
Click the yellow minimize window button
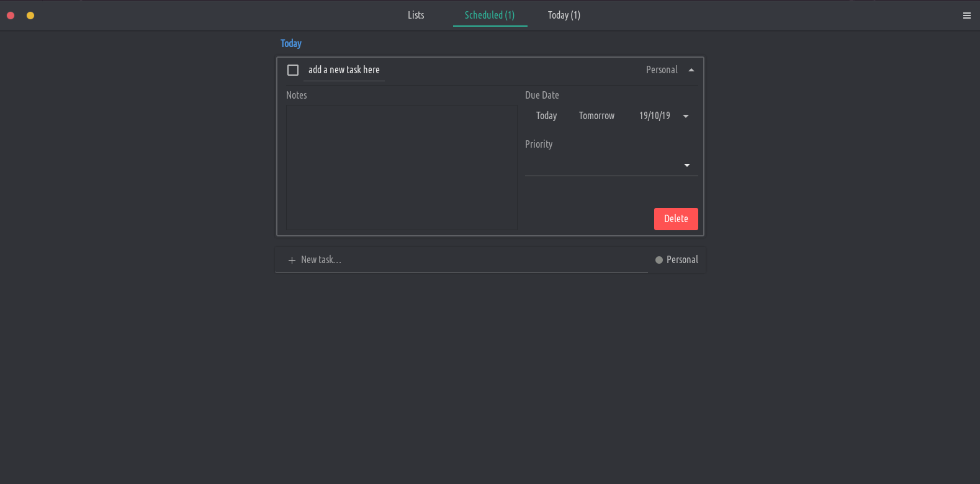coord(30,16)
